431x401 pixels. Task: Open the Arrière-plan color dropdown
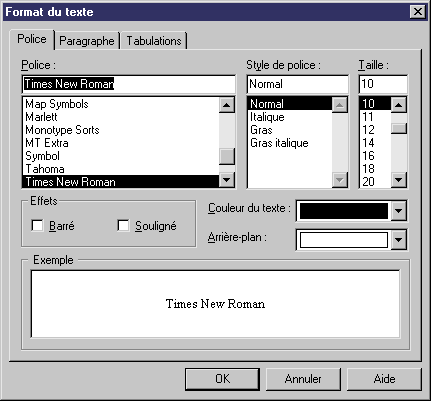tap(399, 239)
